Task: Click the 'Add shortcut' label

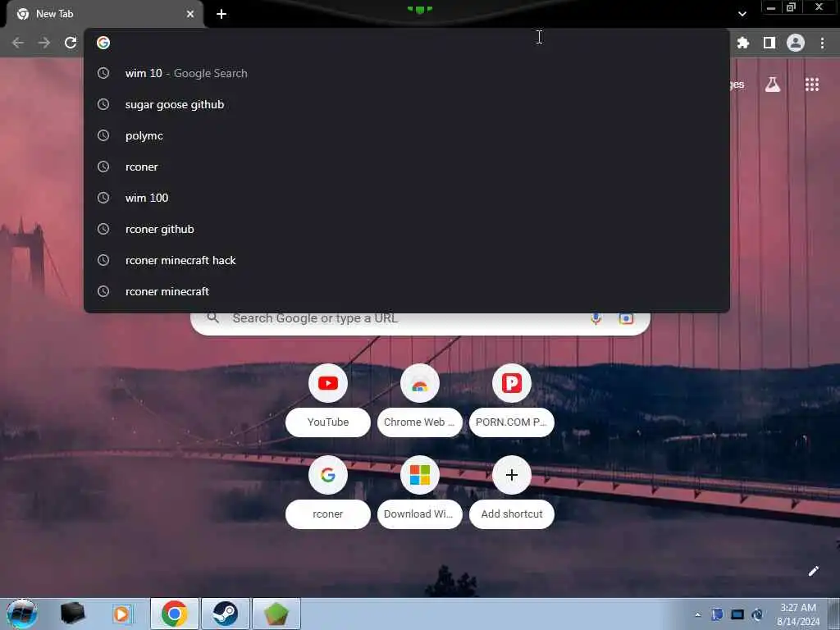Action: click(512, 514)
